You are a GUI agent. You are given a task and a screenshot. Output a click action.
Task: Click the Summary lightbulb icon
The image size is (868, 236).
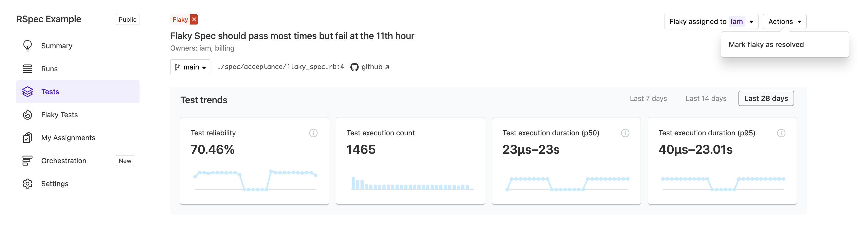pos(27,45)
